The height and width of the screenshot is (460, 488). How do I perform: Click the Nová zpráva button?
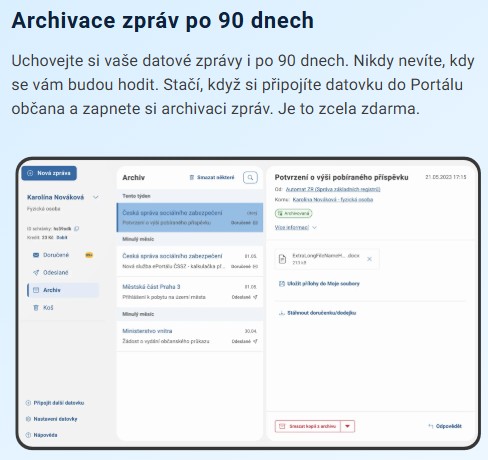click(49, 173)
